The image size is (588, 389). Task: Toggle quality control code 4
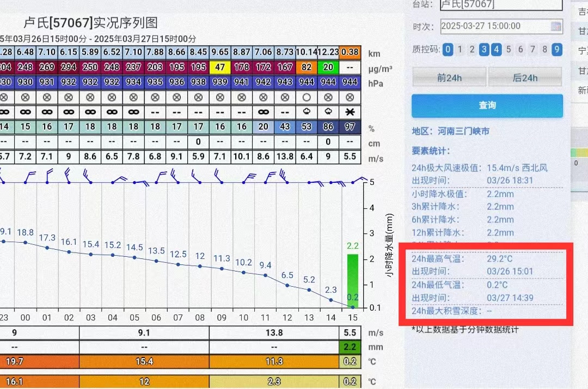496,50
